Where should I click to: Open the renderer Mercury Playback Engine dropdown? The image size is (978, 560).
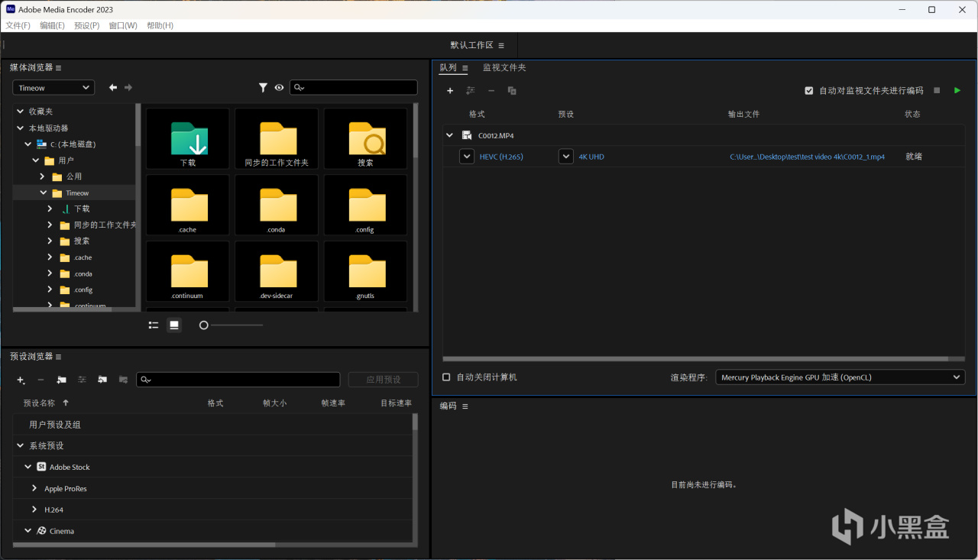[840, 377]
